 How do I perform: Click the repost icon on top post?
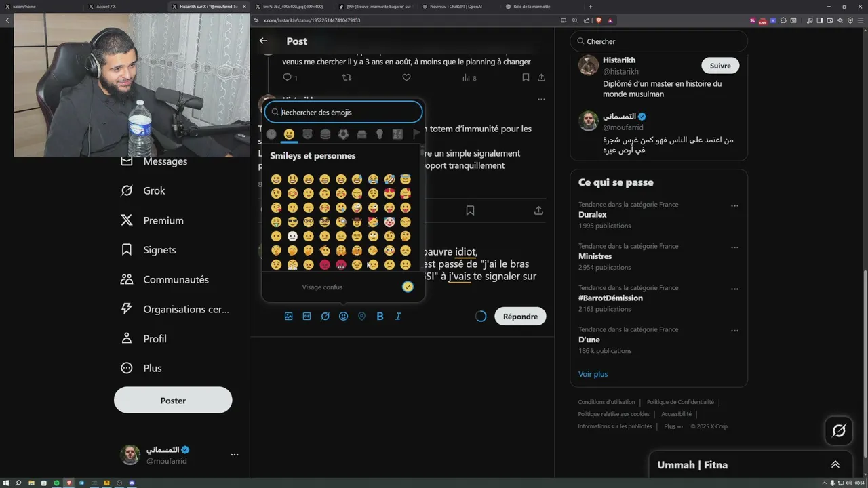tap(347, 77)
